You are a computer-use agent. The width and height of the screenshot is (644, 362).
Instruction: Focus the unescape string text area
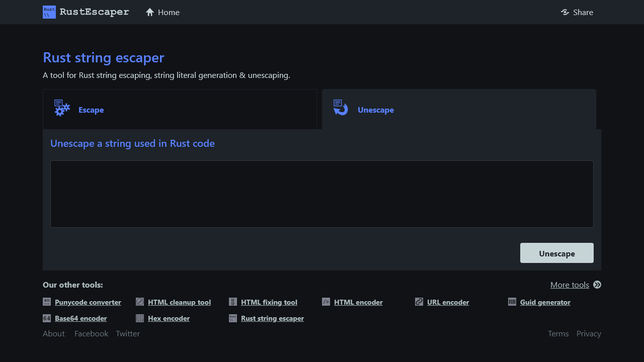click(x=322, y=194)
